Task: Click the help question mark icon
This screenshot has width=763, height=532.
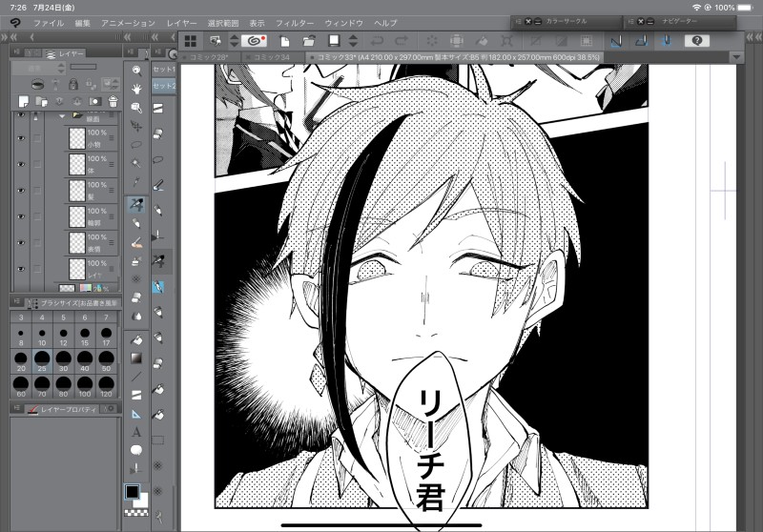Action: coord(697,41)
